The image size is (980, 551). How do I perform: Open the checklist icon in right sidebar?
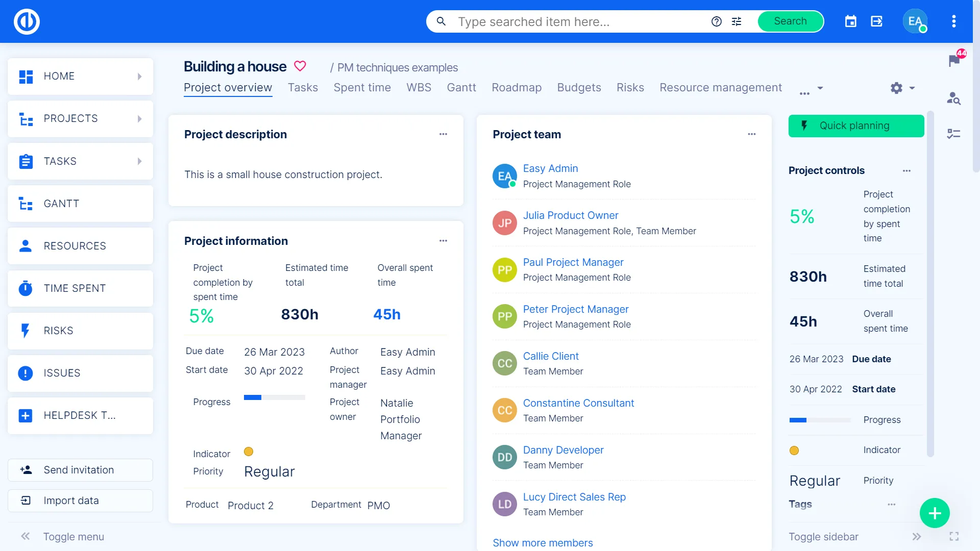pos(953,134)
